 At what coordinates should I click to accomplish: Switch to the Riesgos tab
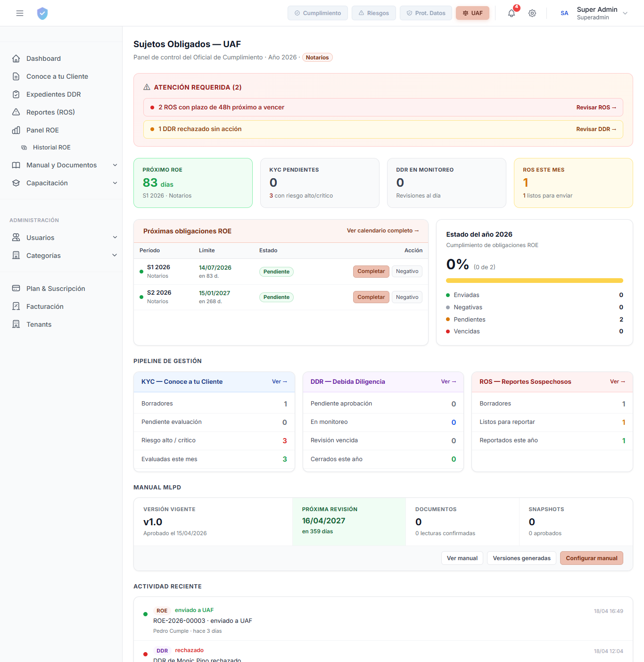[374, 13]
